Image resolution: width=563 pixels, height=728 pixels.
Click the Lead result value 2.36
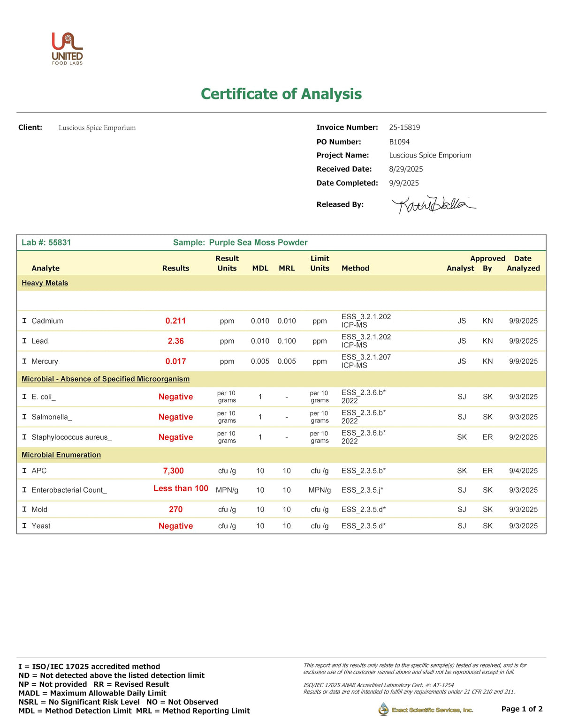(x=175, y=341)
